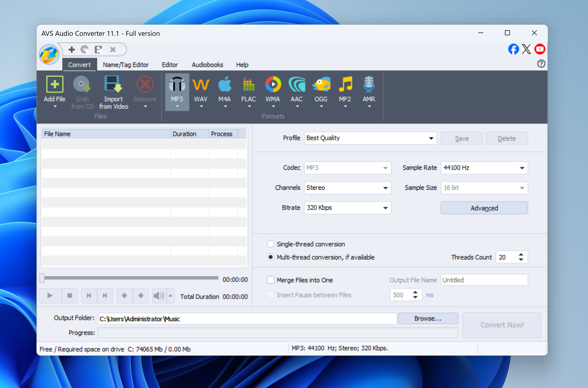Expand the volume control arrow
The width and height of the screenshot is (588, 388).
[171, 296]
